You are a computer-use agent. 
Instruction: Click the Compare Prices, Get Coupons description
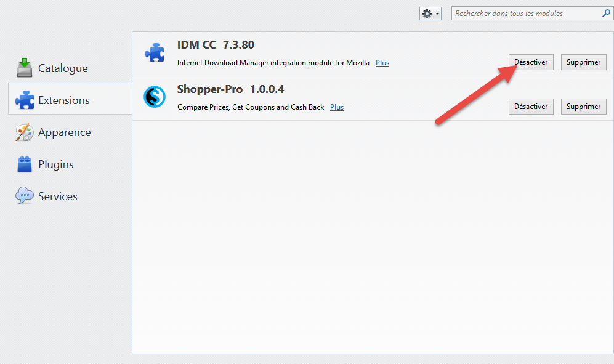pos(251,107)
